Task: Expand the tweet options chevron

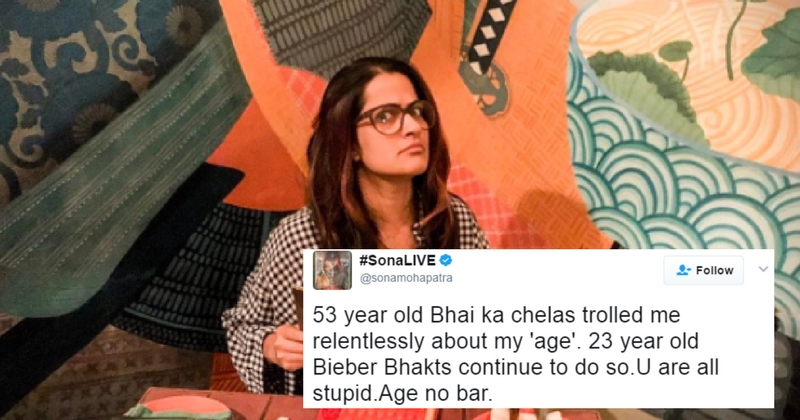Action: [x=763, y=269]
